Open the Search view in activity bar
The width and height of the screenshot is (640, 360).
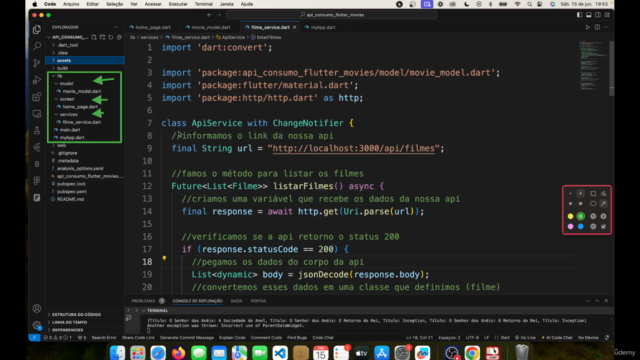point(37,46)
